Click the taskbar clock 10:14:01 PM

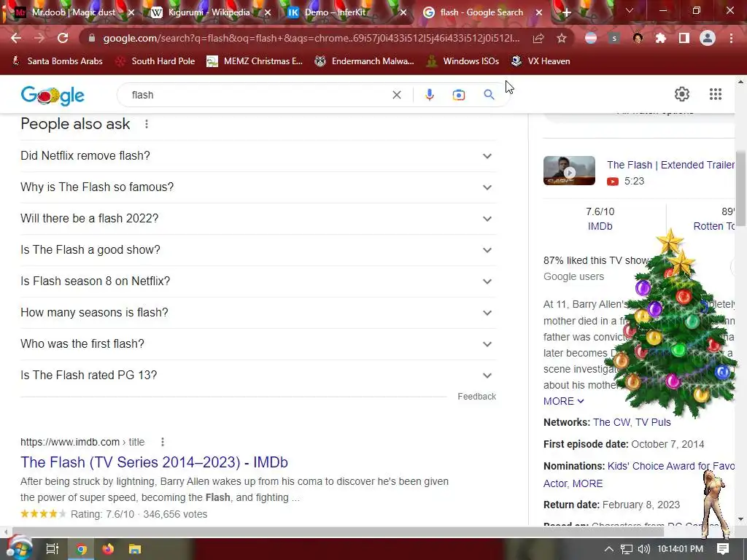[x=680, y=549]
